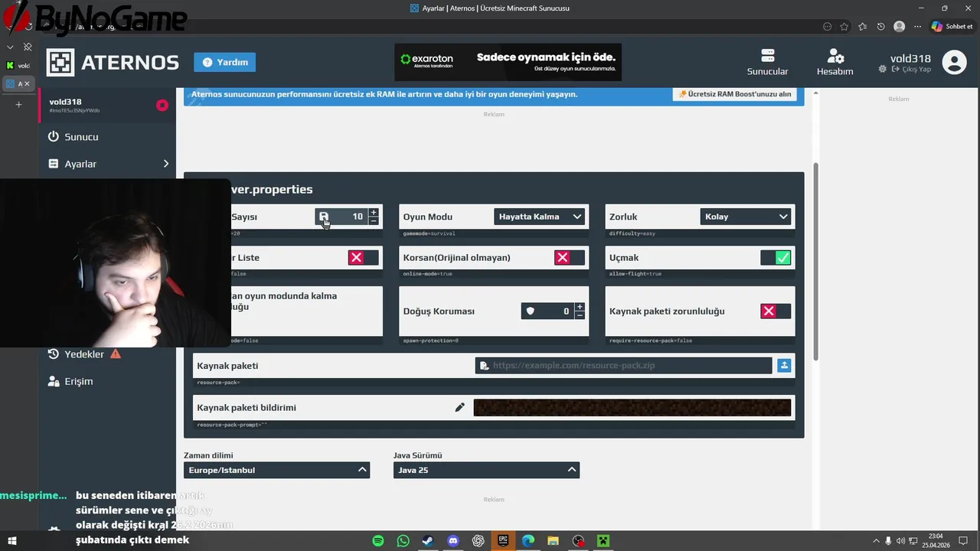The height and width of the screenshot is (551, 980).
Task: Open the Java Sürümü dropdown
Action: click(486, 470)
